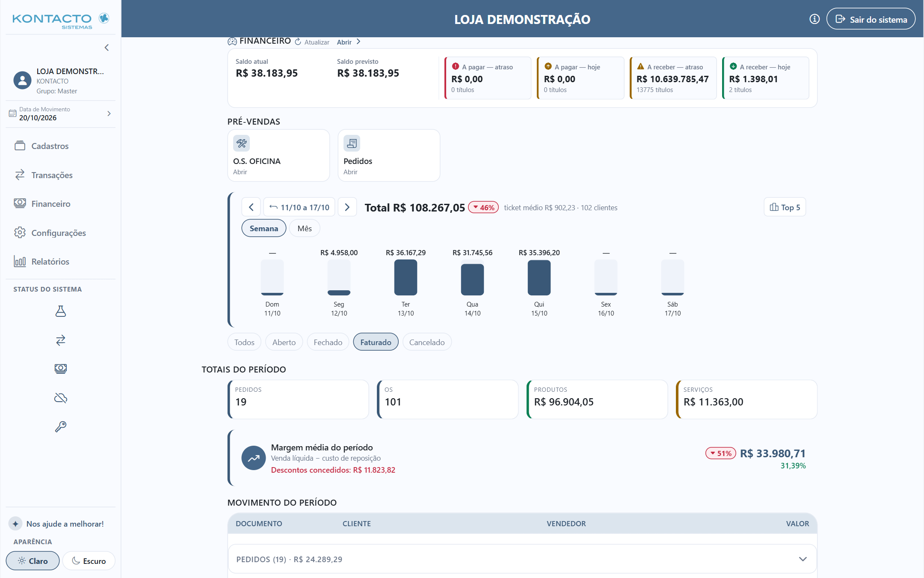Select the Mês period view

305,228
